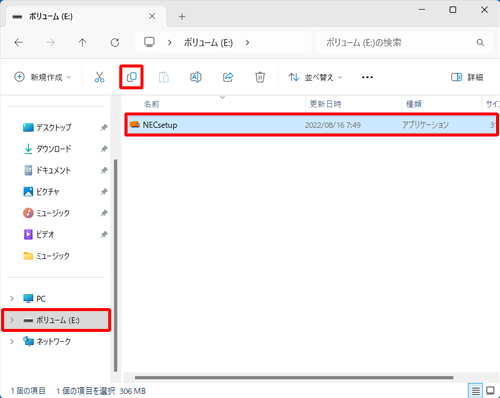Click the horizontal scrollbar of file list

click(x=294, y=378)
